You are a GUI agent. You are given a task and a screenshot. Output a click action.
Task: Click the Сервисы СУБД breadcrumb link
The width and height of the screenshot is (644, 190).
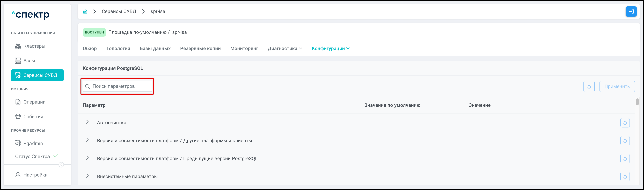click(119, 11)
